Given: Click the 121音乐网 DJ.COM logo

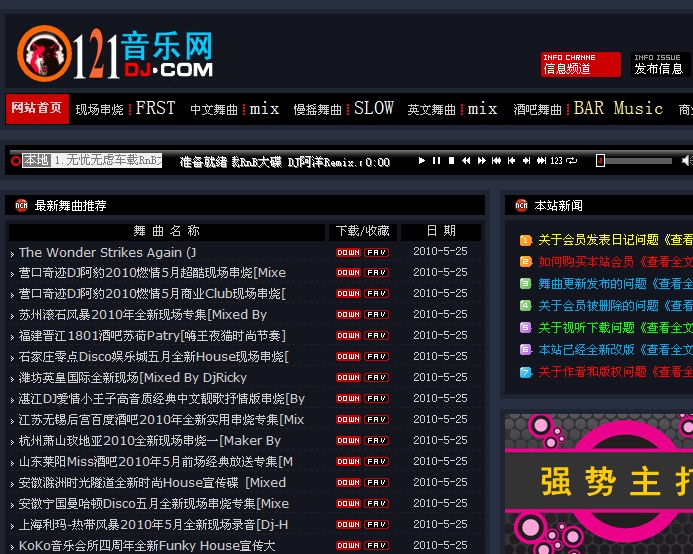Looking at the screenshot, I should pyautogui.click(x=115, y=54).
